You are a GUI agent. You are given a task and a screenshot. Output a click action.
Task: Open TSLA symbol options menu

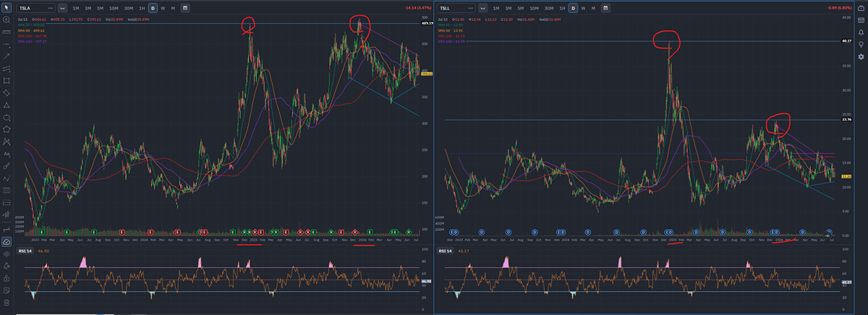point(51,8)
